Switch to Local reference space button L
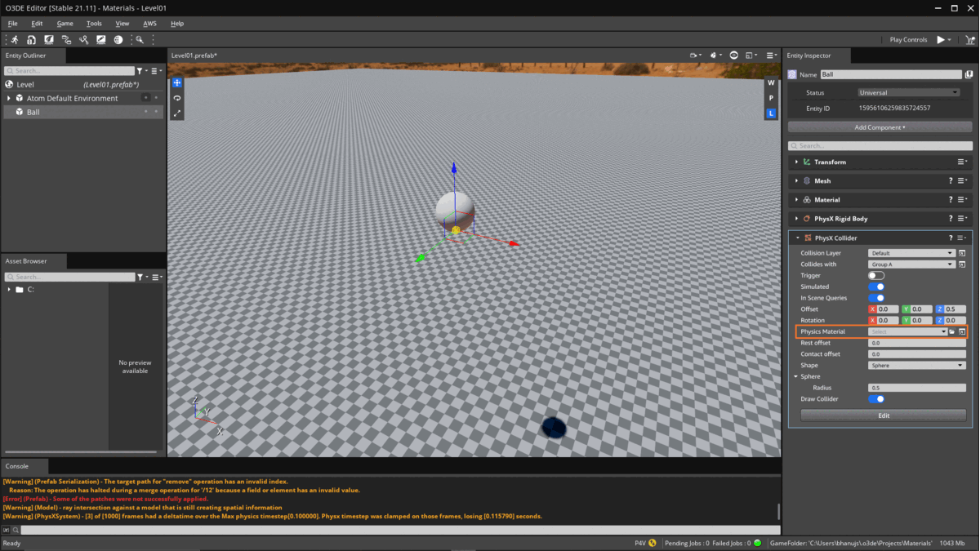 [771, 113]
